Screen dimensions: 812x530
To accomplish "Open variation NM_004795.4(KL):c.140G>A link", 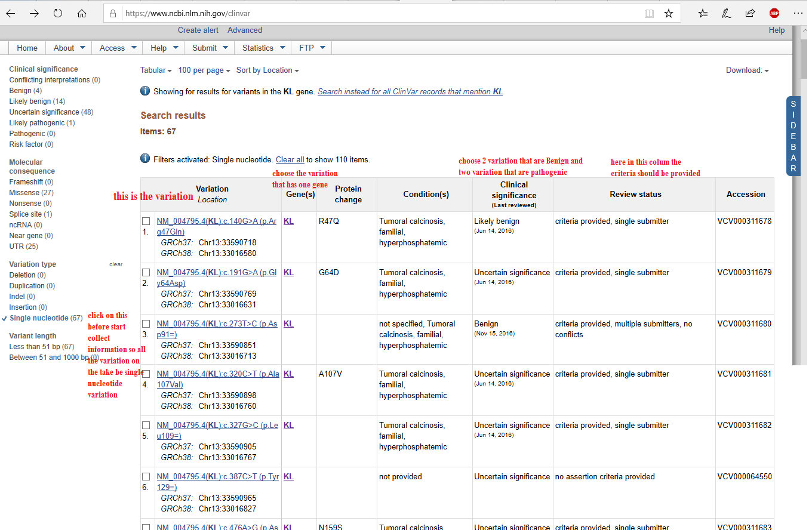I will coord(216,221).
